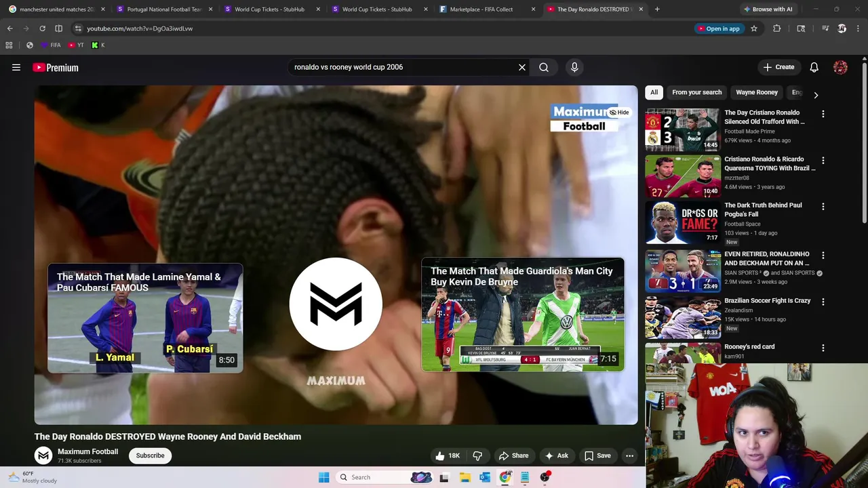Show more filter chips with right arrow
Image resolution: width=868 pixels, height=488 pixels.
[816, 96]
